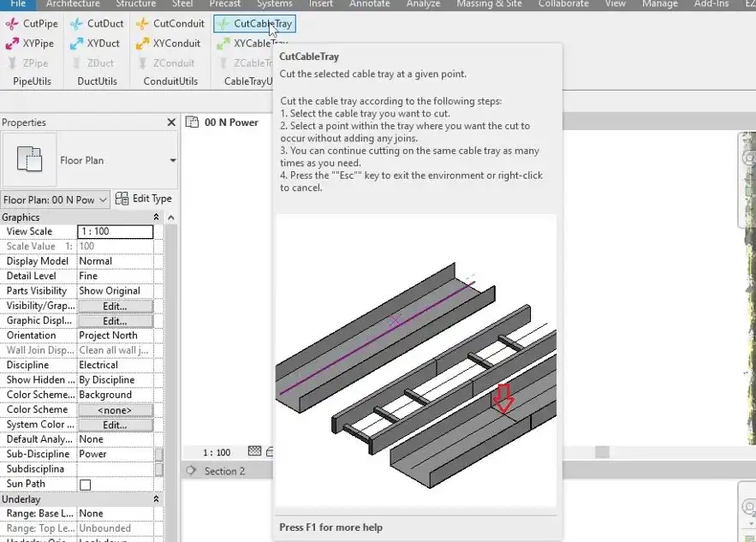Image resolution: width=756 pixels, height=542 pixels.
Task: Toggle the Sun Path checkbox
Action: (x=86, y=485)
